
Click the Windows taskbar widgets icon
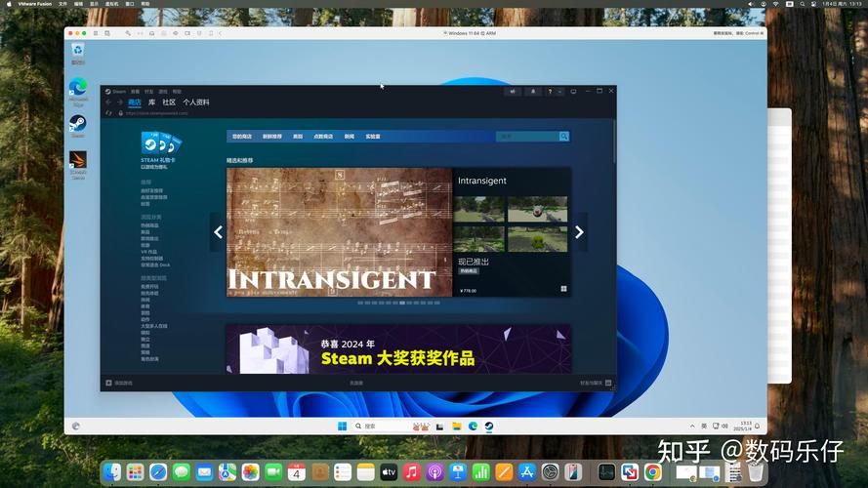pos(76,427)
